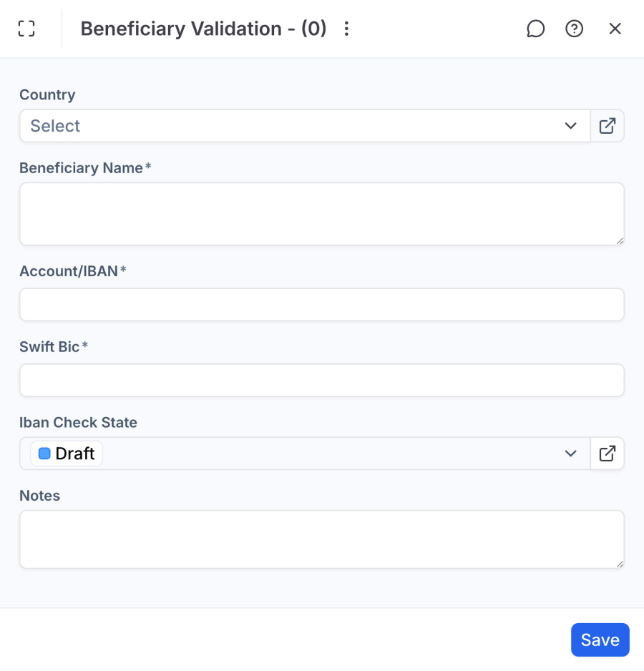Click the external link icon beside Country

tap(607, 125)
